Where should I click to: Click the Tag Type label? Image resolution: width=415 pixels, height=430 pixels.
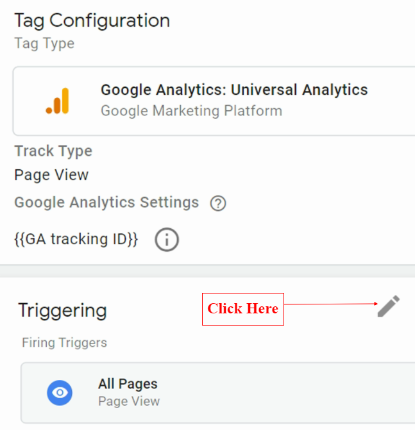click(44, 43)
